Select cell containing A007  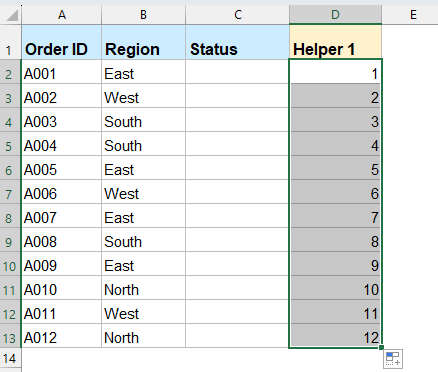(x=62, y=216)
